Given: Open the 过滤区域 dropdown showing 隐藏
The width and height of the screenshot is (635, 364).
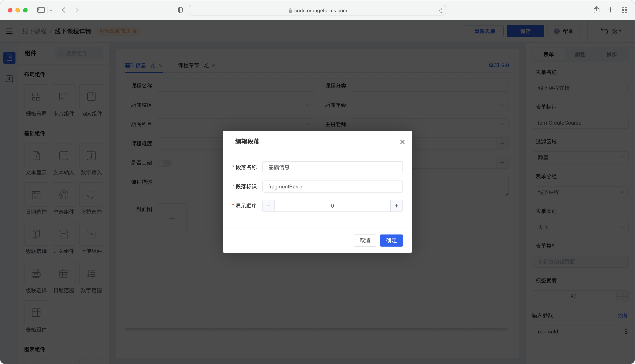Looking at the screenshot, I should pyautogui.click(x=580, y=157).
